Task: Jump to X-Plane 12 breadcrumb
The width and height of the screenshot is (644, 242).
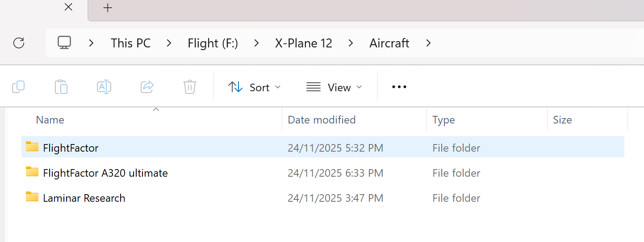Action: click(304, 43)
